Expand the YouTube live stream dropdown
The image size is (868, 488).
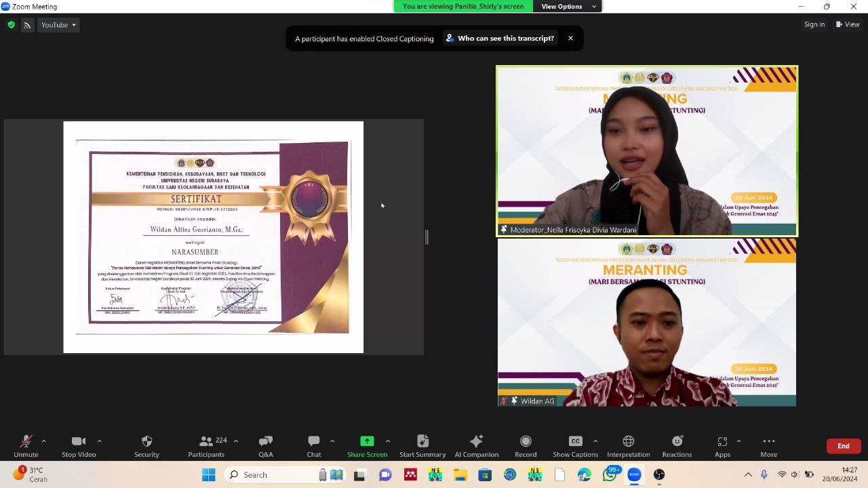[x=58, y=25]
